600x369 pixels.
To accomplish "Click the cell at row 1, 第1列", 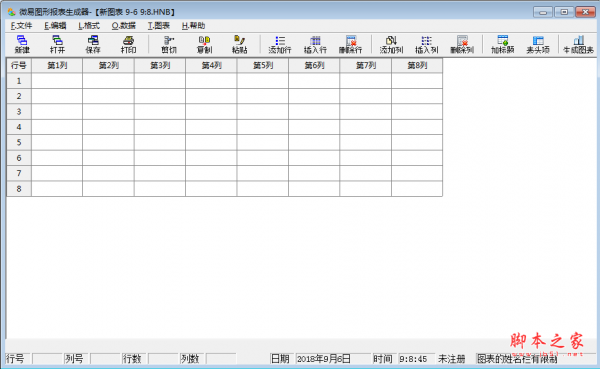I will [57, 81].
